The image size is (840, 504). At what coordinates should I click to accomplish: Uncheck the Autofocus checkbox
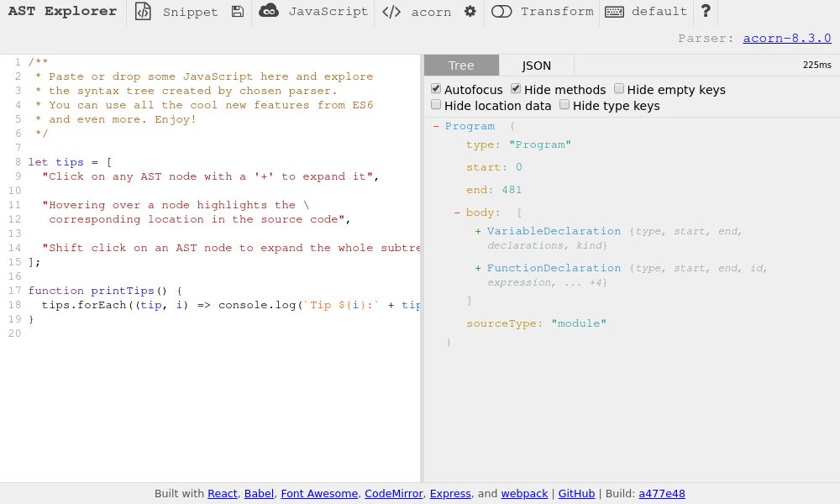[x=436, y=88]
